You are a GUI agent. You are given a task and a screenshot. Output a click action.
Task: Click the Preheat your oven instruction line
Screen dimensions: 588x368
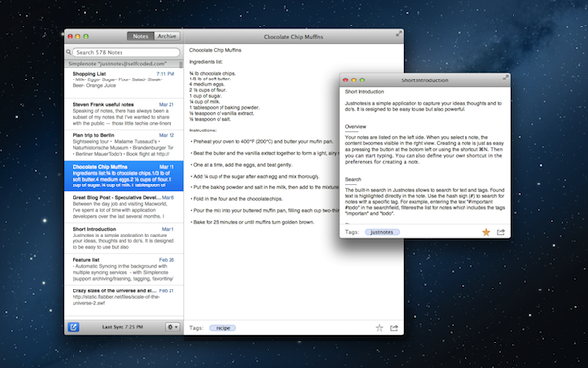tap(262, 142)
